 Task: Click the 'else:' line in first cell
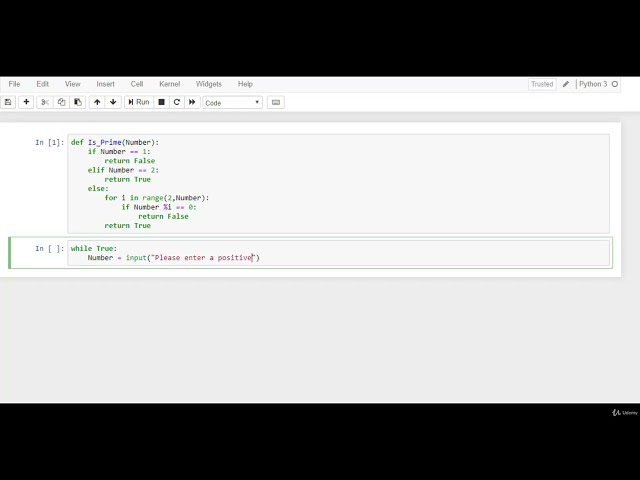(98, 189)
